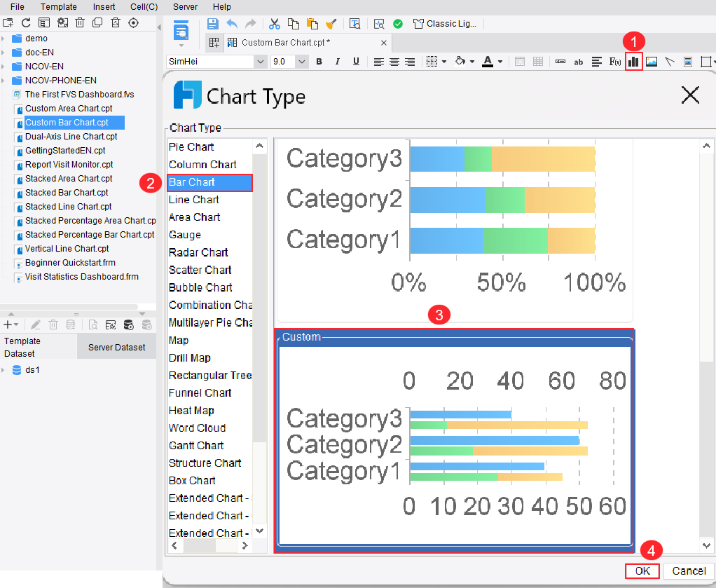Open the template validation green check icon
Screen dimensions: 716x588
pyautogui.click(x=398, y=23)
